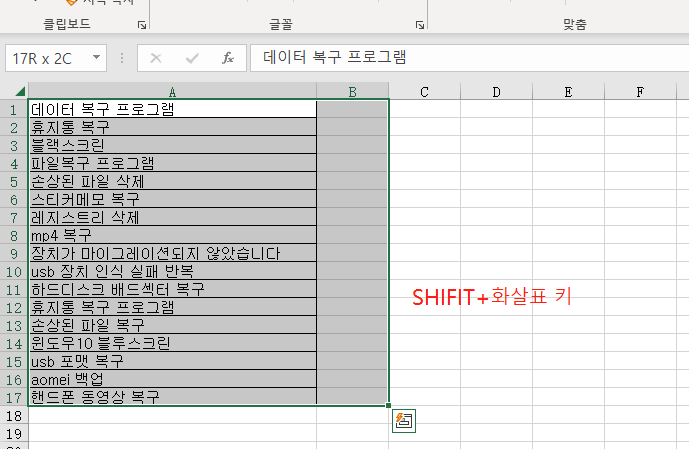The height and width of the screenshot is (449, 689).
Task: Select row 5 header
Action: pos(14,181)
